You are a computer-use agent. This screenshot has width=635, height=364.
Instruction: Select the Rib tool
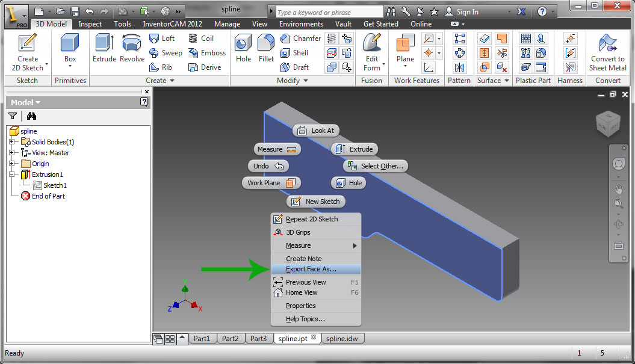160,67
